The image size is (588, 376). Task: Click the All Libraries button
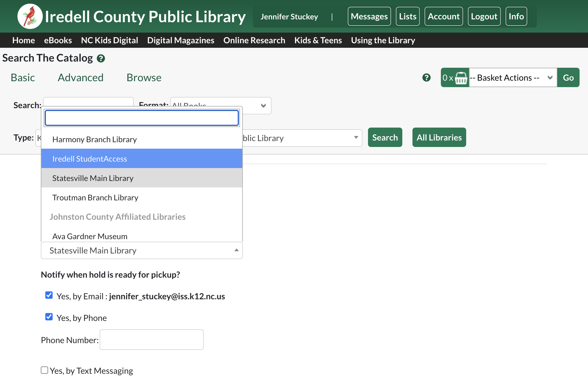pyautogui.click(x=439, y=137)
